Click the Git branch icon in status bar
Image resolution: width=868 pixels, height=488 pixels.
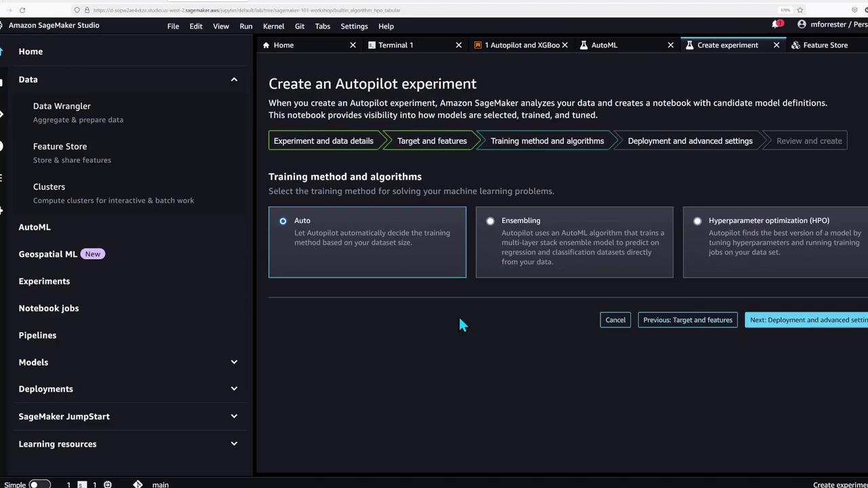pyautogui.click(x=138, y=484)
